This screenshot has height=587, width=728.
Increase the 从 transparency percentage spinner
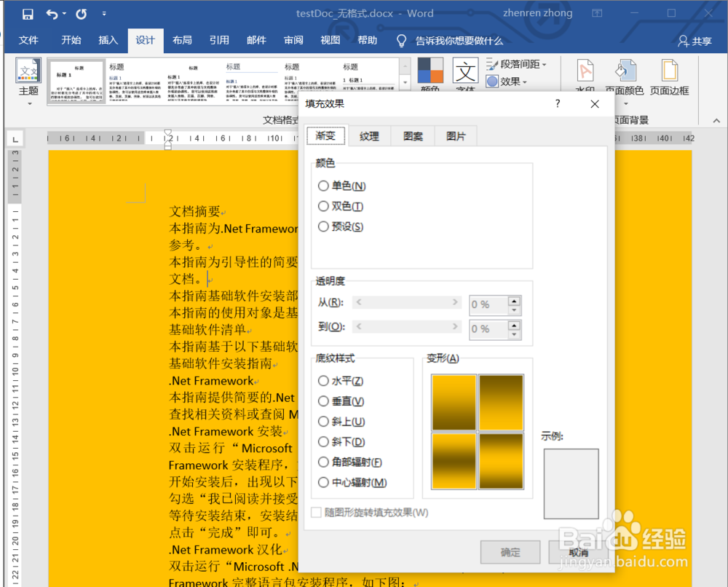[514, 300]
